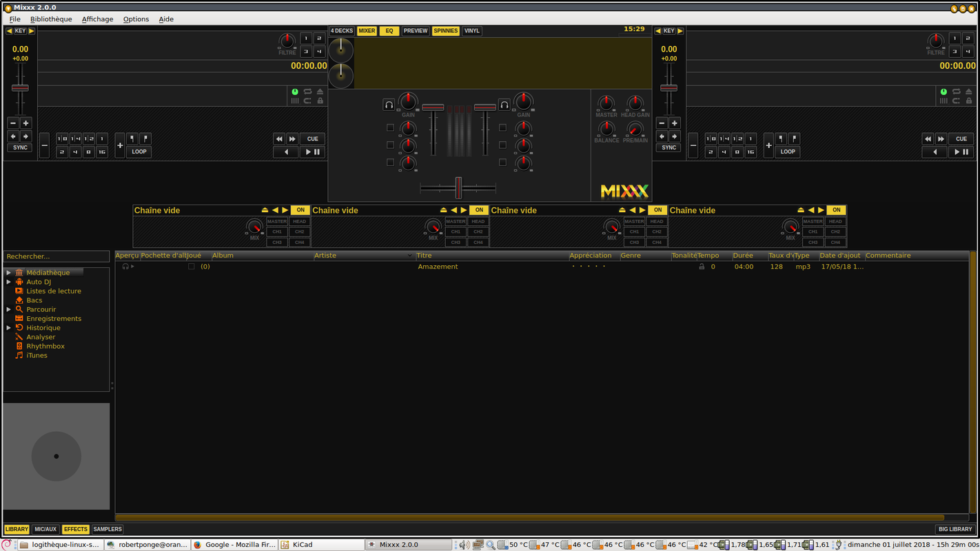The height and width of the screenshot is (551, 980).
Task: Click the Rechercher search field
Action: point(57,256)
